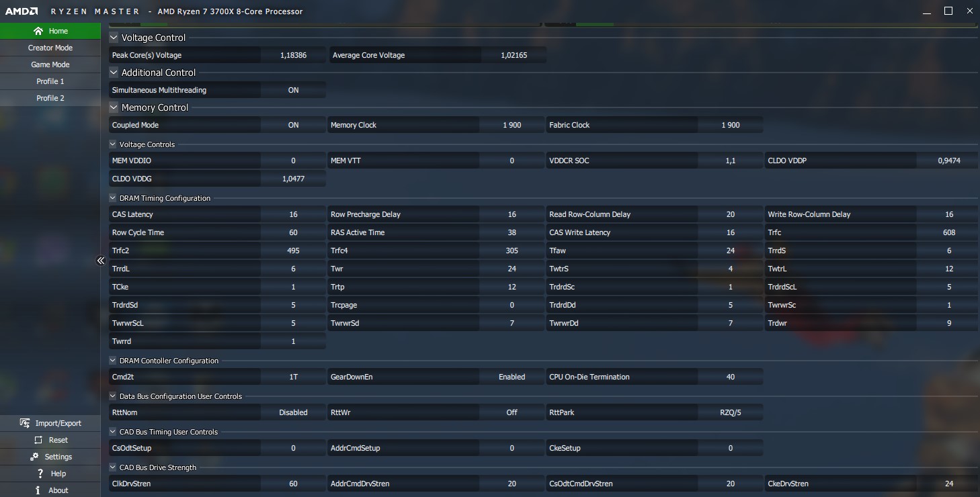This screenshot has height=497, width=980.
Task: Collapse the DRAM Contoller Configuration subsection
Action: pos(113,361)
